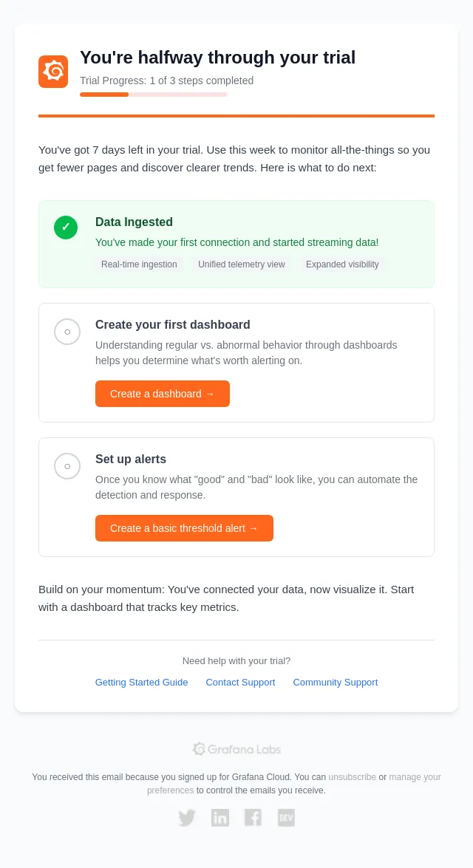Open the Facebook icon in footer
This screenshot has width=473, height=868.
point(253,818)
